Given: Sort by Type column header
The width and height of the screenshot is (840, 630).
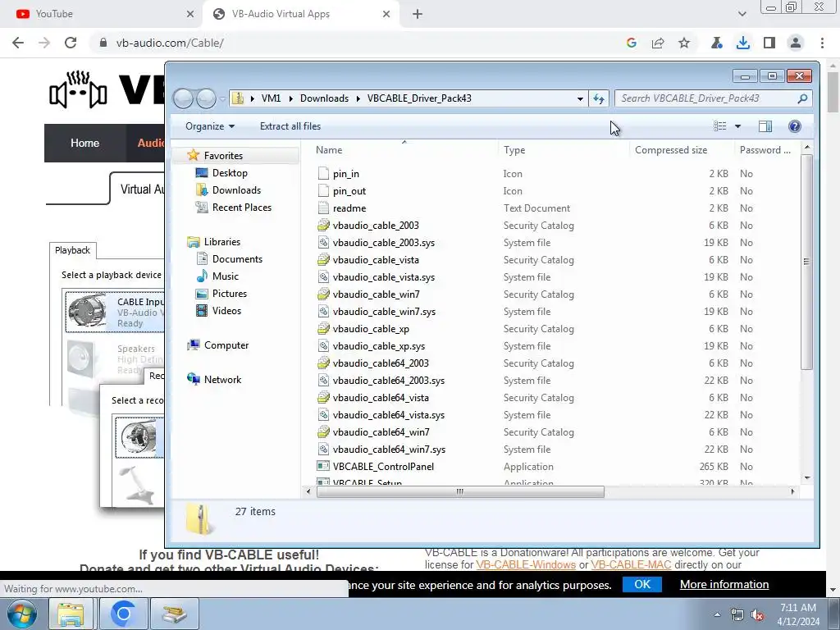Looking at the screenshot, I should pos(564,150).
